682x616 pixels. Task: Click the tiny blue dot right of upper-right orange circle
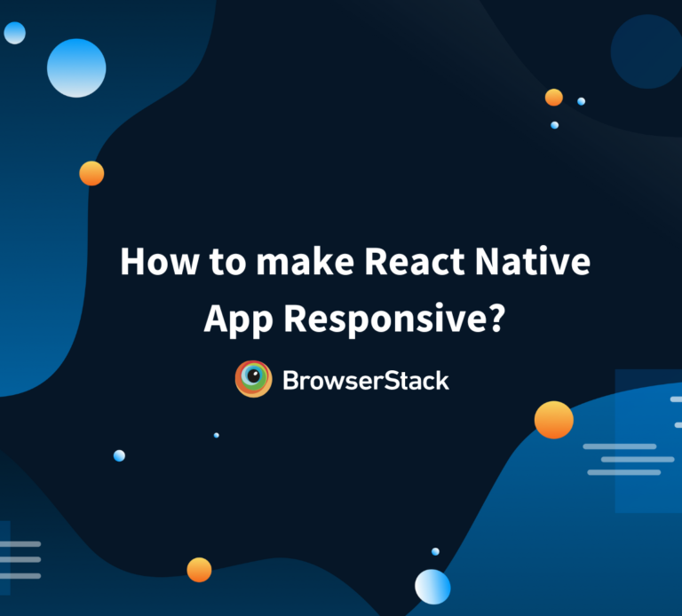582,101
